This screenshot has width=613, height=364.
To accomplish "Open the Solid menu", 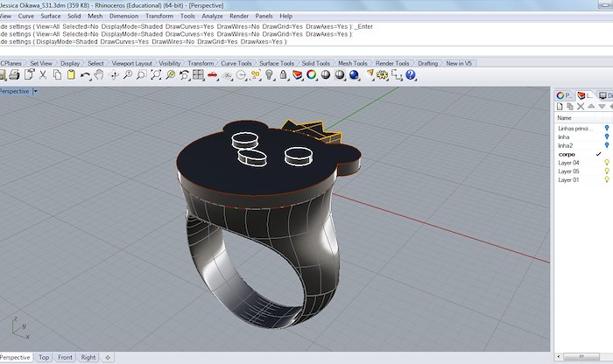I will coord(74,16).
